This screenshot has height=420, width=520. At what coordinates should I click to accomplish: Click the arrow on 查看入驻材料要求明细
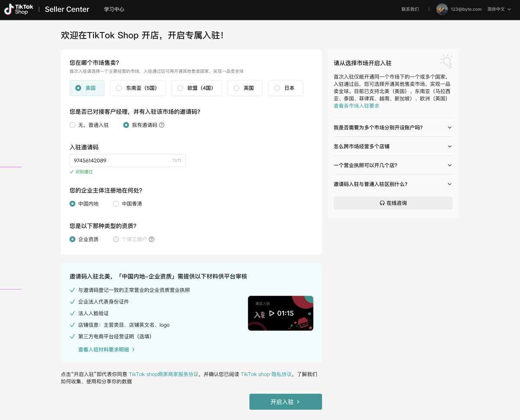click(134, 349)
